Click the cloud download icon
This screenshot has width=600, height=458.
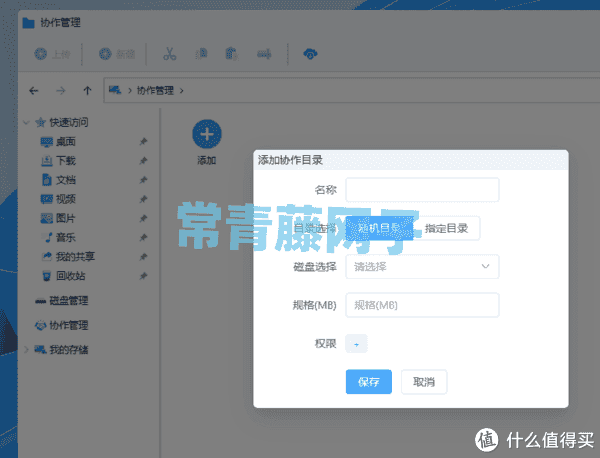pos(310,54)
